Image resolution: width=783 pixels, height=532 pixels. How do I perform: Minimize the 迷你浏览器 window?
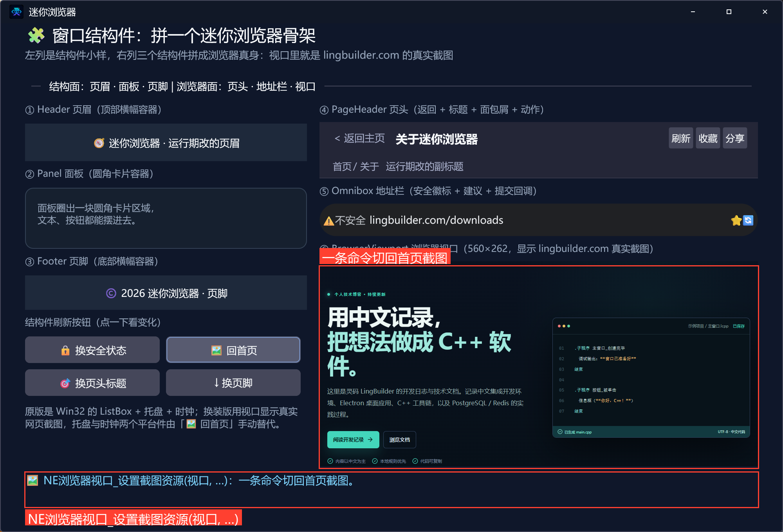693,12
